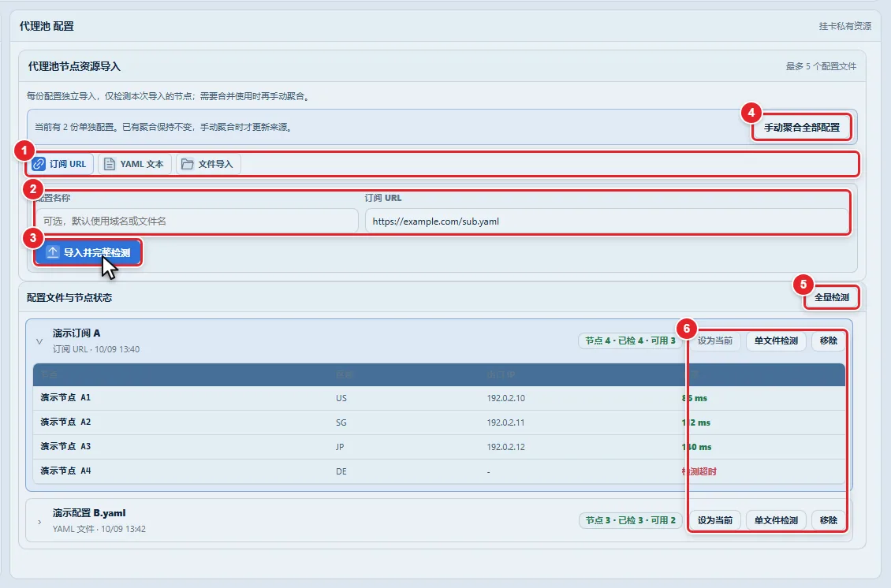Run 单文件检测 for 演示配置 B.yaml
This screenshot has width=891, height=588.
[x=776, y=520]
